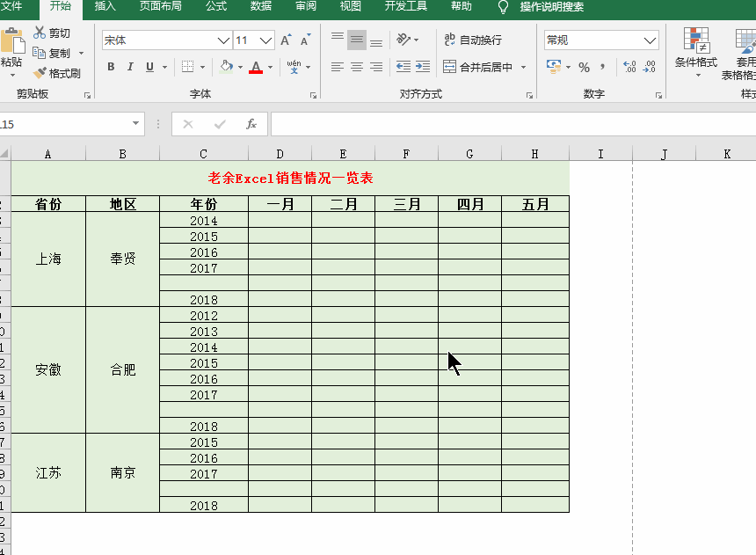The width and height of the screenshot is (756, 555).
Task: Switch to the 公式 (Formulas) tab
Action: [216, 6]
